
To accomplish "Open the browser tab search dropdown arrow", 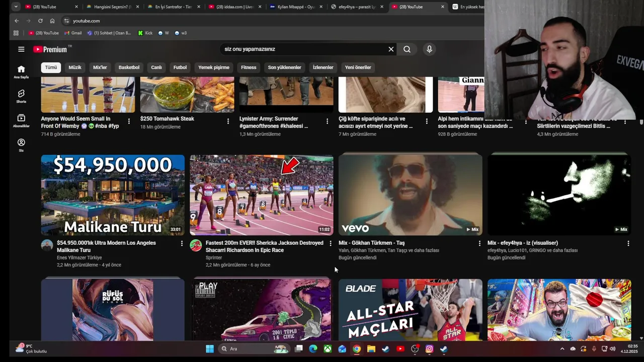I will click(x=16, y=7).
